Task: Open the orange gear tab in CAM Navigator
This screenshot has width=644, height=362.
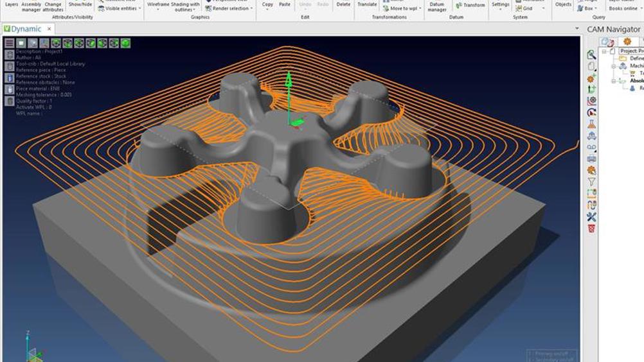Action: (627, 41)
